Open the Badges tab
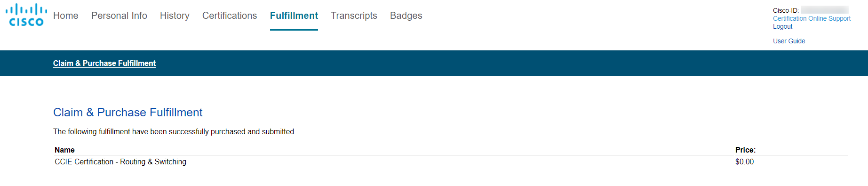 pos(406,16)
